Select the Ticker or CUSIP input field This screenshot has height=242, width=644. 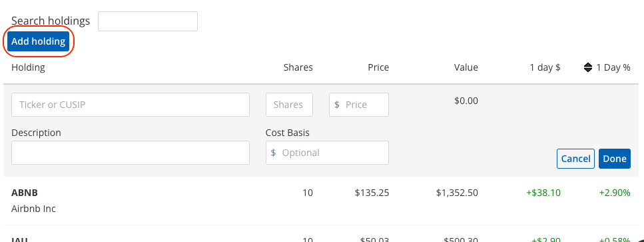[x=131, y=105]
